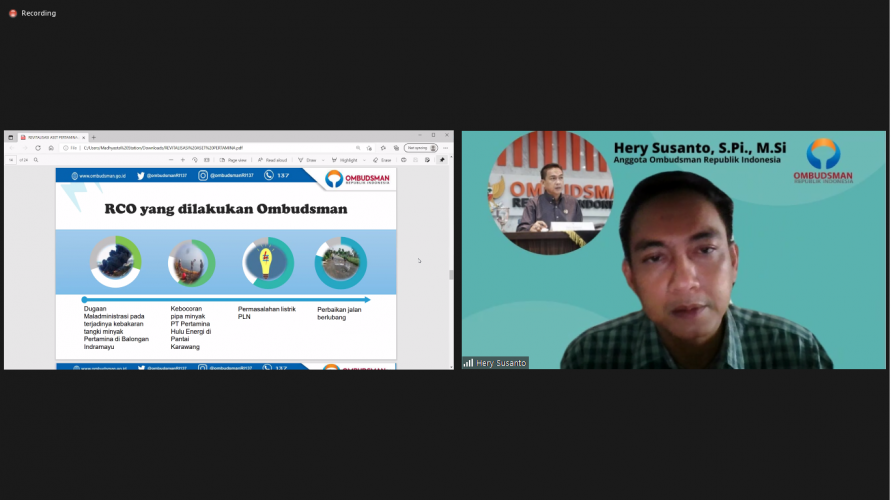Expand the Highlight color options arrow

364,160
